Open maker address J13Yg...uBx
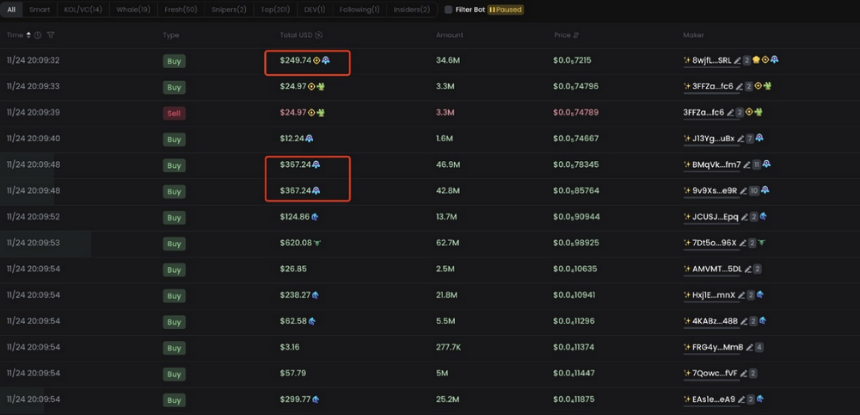This screenshot has height=415, width=860. (713, 139)
